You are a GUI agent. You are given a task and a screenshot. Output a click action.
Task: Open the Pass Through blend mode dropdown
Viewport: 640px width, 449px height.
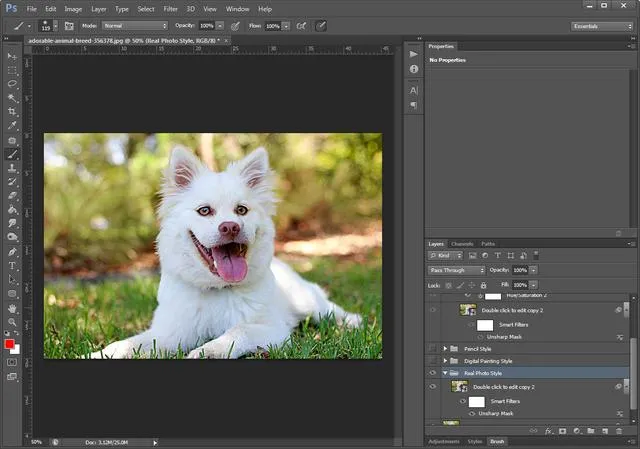tap(456, 270)
